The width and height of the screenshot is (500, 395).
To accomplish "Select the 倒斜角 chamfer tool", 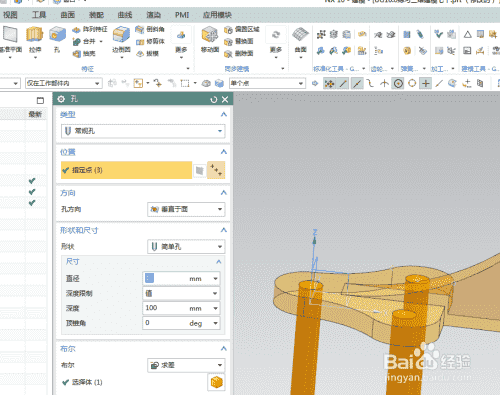I will point(150,29).
